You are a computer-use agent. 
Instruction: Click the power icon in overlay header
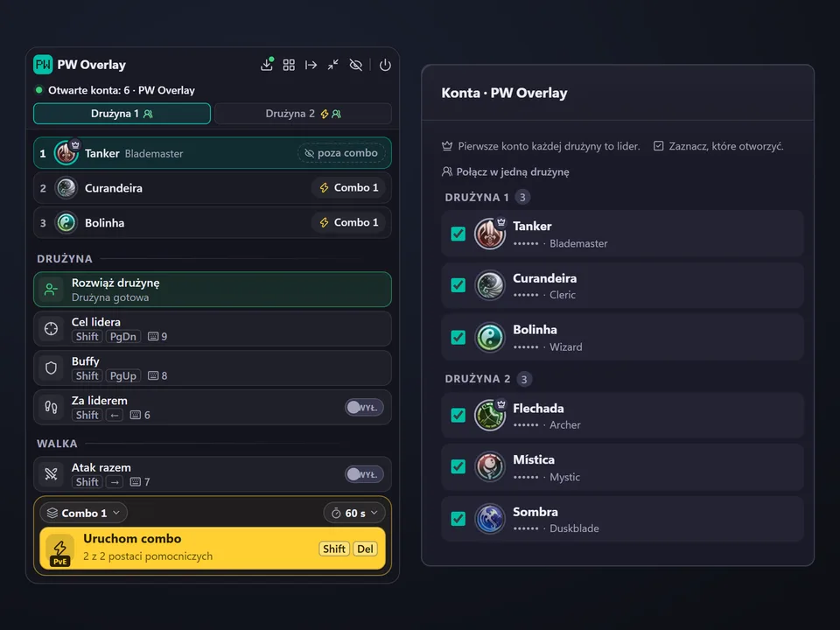pos(385,65)
